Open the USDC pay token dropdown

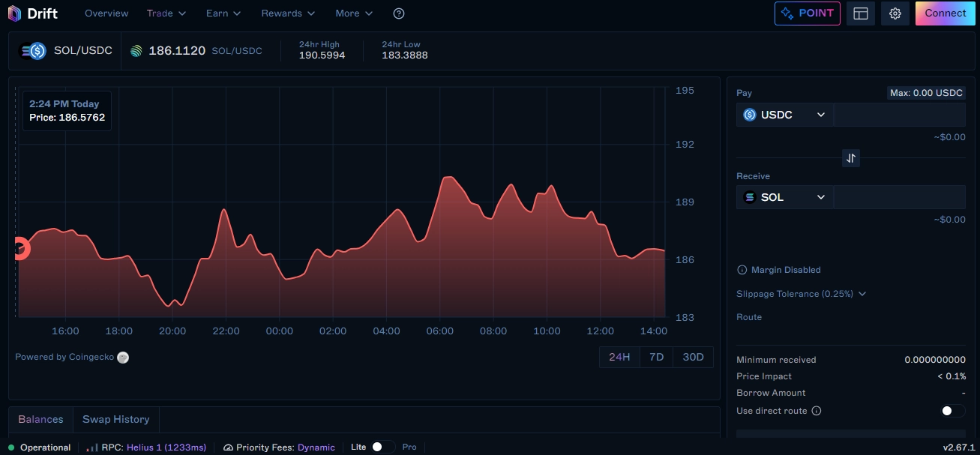coord(784,115)
